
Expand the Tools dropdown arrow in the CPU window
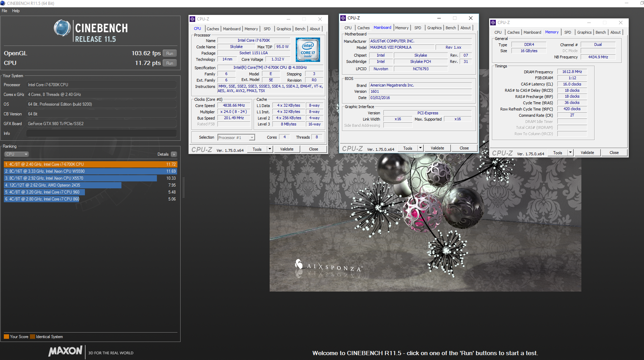tap(270, 149)
